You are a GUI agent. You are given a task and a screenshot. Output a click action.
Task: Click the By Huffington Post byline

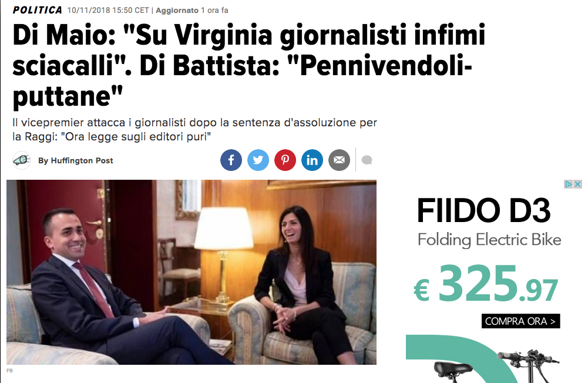point(75,160)
